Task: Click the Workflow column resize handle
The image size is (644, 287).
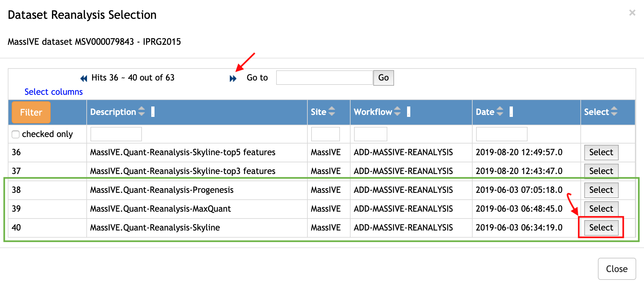Action: click(x=409, y=112)
